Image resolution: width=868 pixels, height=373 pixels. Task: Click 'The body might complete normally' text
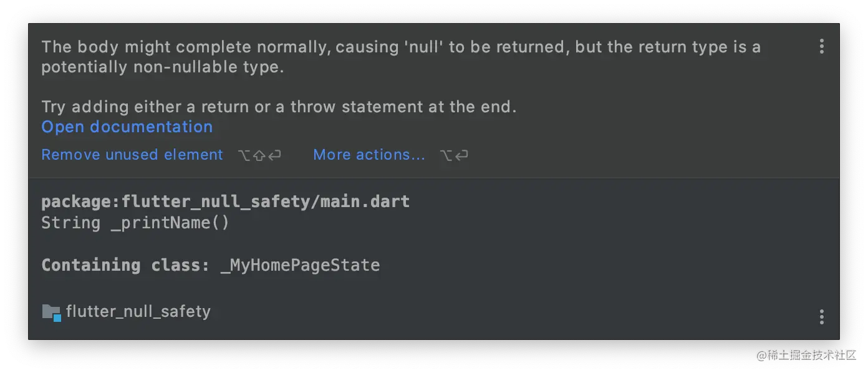point(186,47)
